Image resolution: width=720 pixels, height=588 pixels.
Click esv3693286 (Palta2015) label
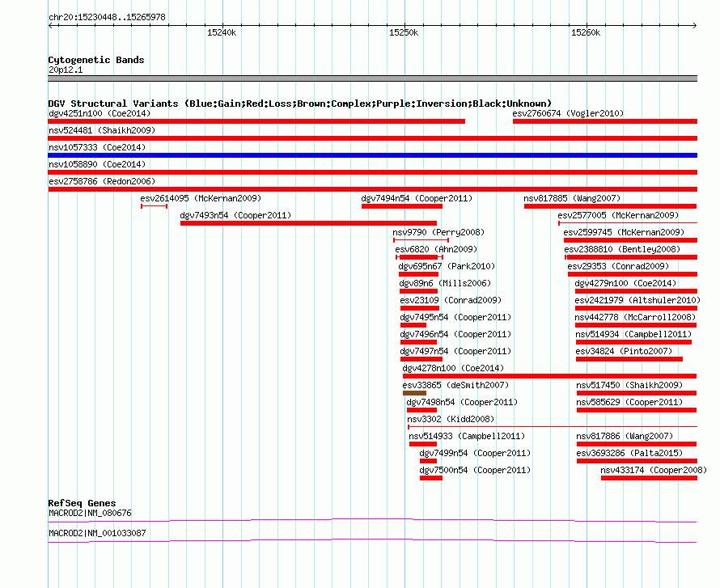click(x=629, y=453)
